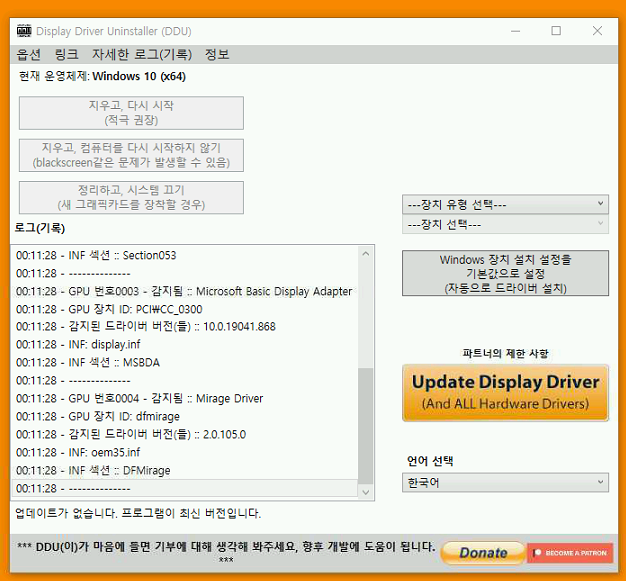Click Windows 장치 설치 설정을 기본값으로 설정 button
This screenshot has width=626, height=581.
[x=505, y=273]
